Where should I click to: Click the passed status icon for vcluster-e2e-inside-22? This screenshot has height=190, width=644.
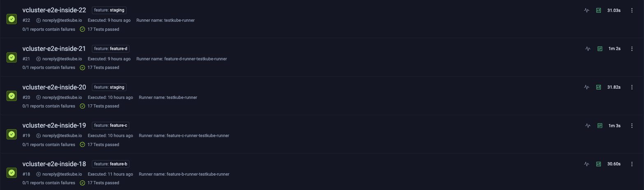[x=12, y=19]
